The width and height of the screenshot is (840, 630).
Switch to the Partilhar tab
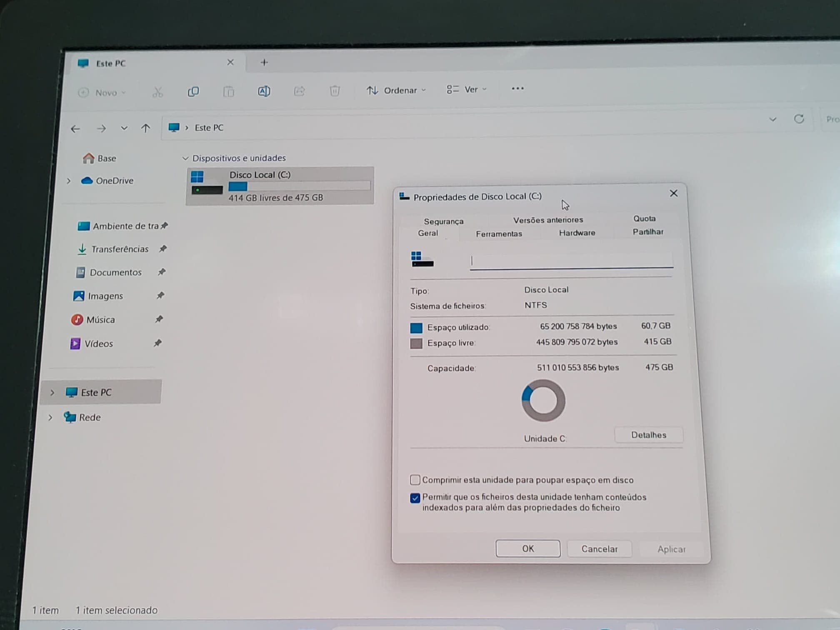pyautogui.click(x=648, y=232)
